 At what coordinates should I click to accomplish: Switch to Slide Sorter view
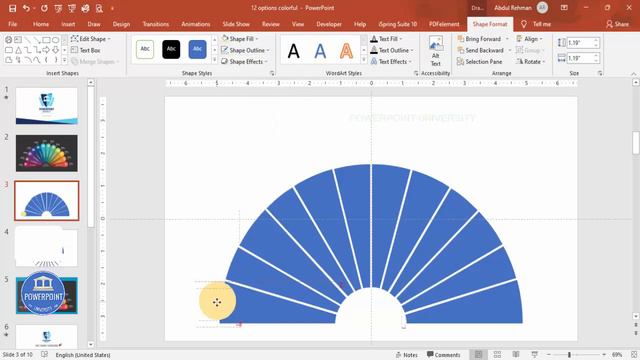coord(497,355)
